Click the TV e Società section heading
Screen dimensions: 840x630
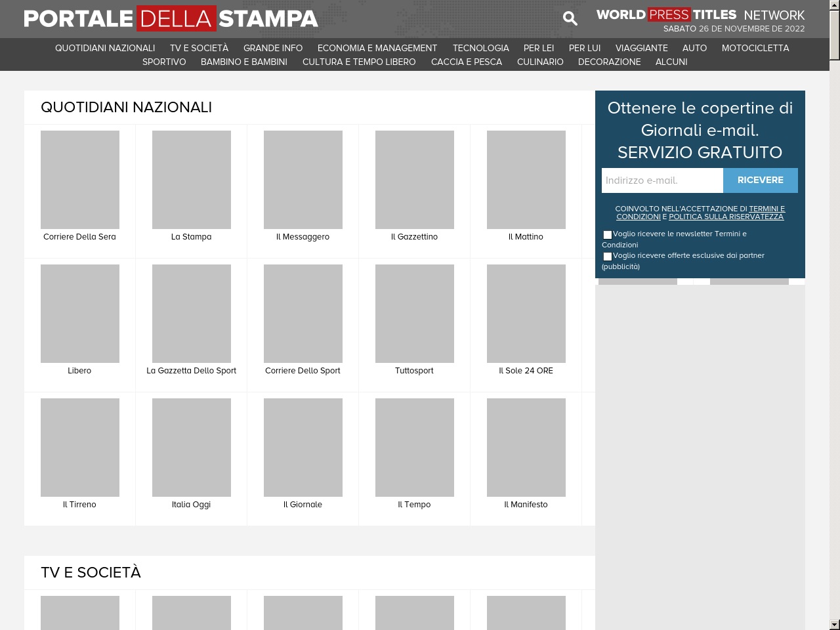click(91, 573)
